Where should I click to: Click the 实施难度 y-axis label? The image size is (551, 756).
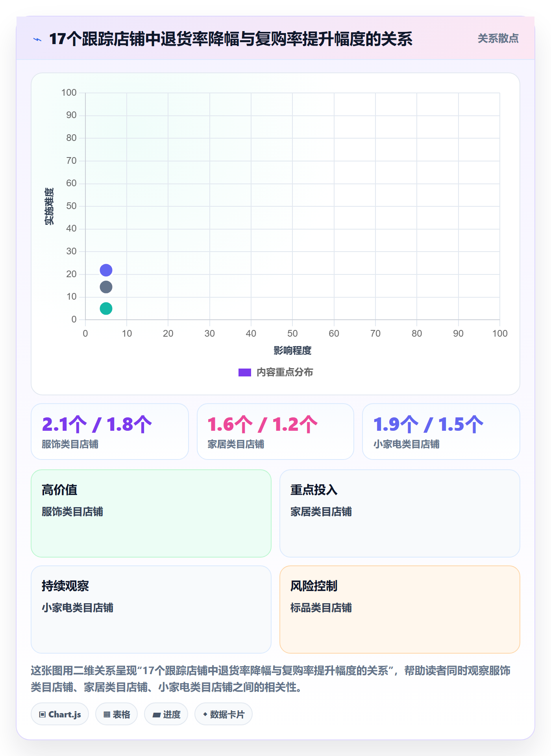pyautogui.click(x=49, y=206)
